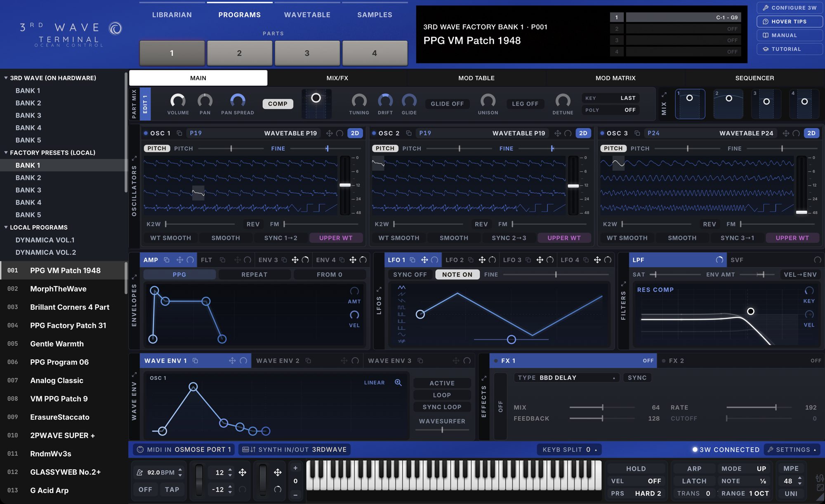This screenshot has width=825, height=504.
Task: Toggle GLIDE OFF switch
Action: tap(447, 104)
